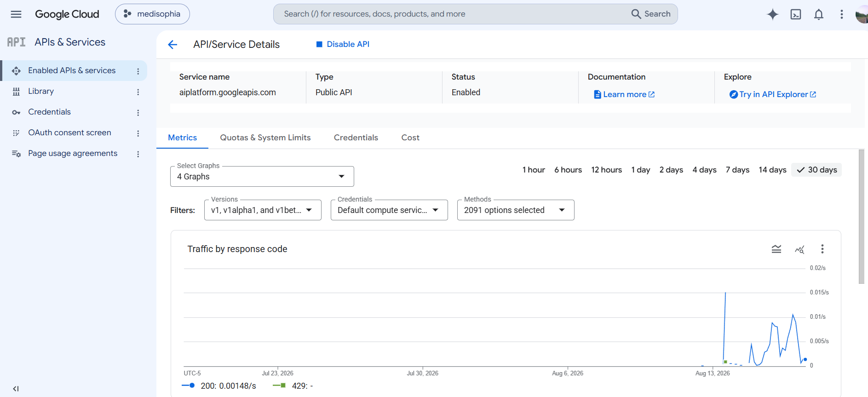868x397 pixels.
Task: Select the 4 days time range
Action: point(705,170)
